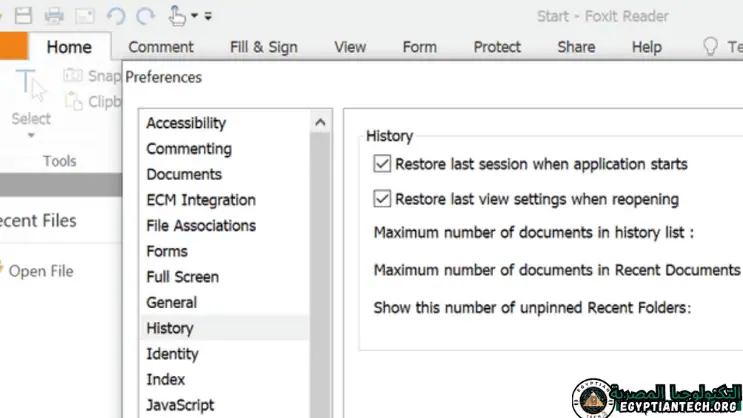Switch to the Comment ribbon tab

click(160, 46)
